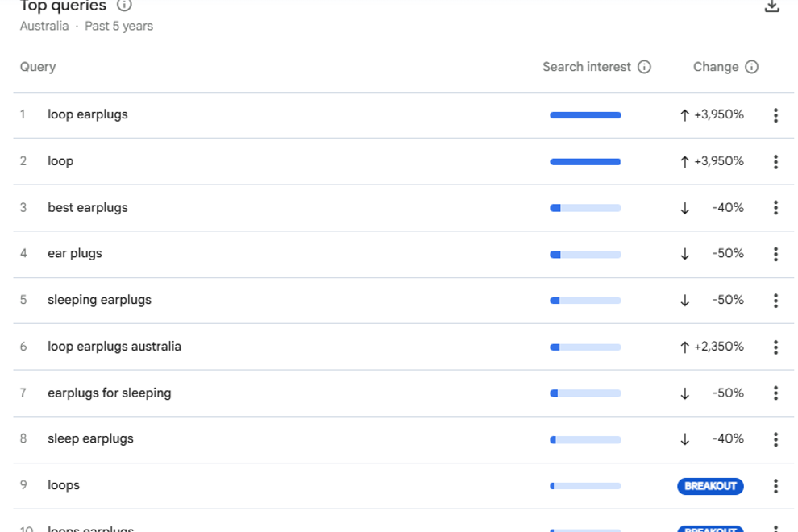Click the -40% change for best earplugs
Screen dimensions: 798x532
pyautogui.click(x=728, y=208)
